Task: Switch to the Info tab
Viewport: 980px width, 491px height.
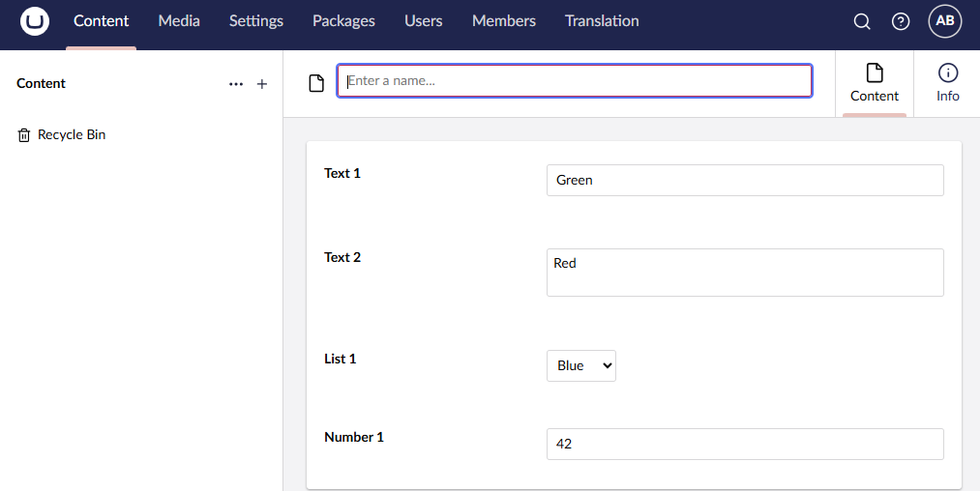Action: [x=947, y=83]
